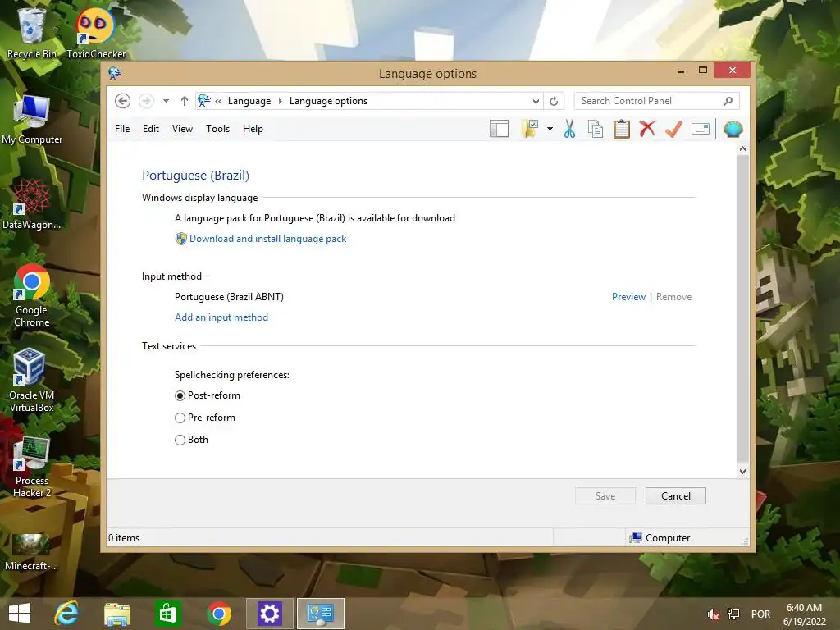The image size is (840, 630).
Task: Refresh the Language options page
Action: tap(554, 101)
